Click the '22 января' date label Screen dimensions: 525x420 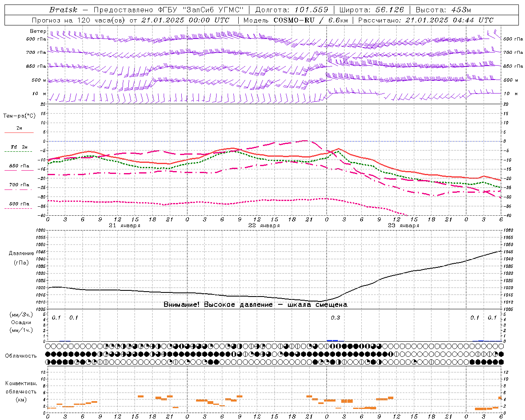click(264, 226)
